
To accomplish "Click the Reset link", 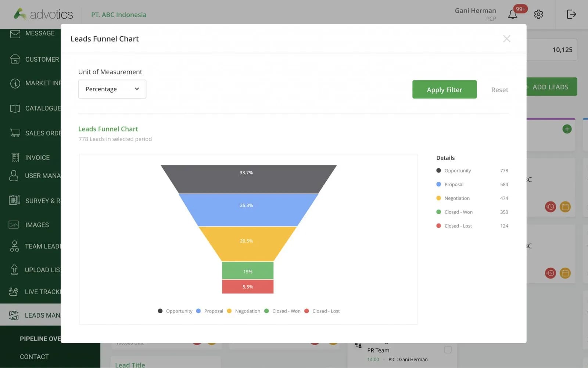I will 499,90.
